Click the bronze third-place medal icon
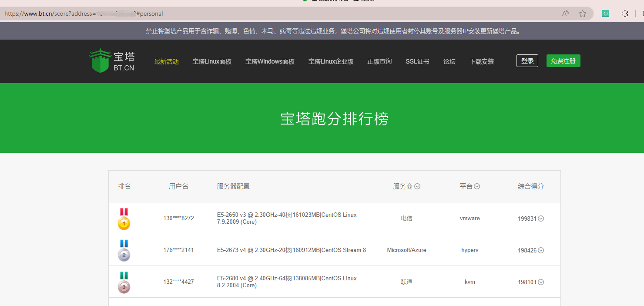Image resolution: width=644 pixels, height=306 pixels. 124,282
